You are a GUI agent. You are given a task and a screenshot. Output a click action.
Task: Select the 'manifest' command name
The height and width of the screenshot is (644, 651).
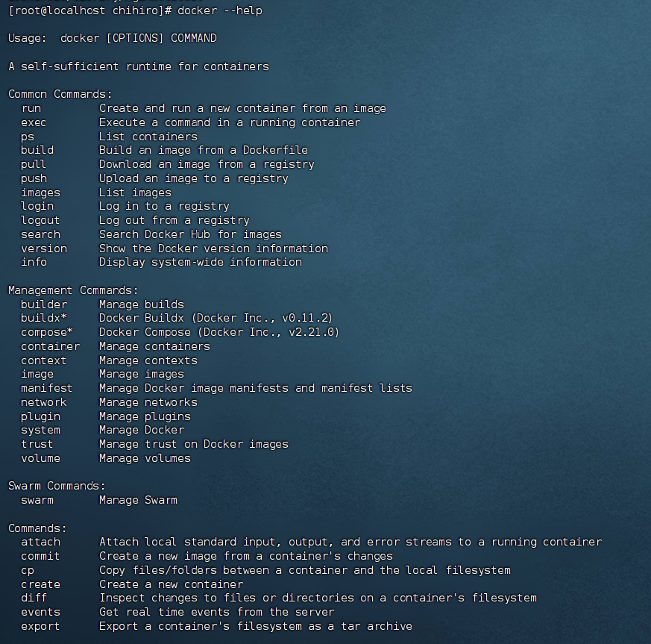click(46, 388)
